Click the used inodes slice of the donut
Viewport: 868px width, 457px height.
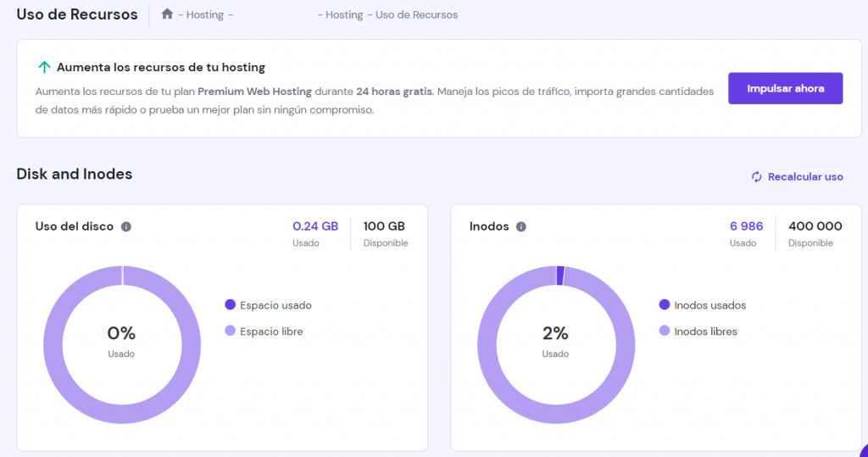(x=560, y=275)
